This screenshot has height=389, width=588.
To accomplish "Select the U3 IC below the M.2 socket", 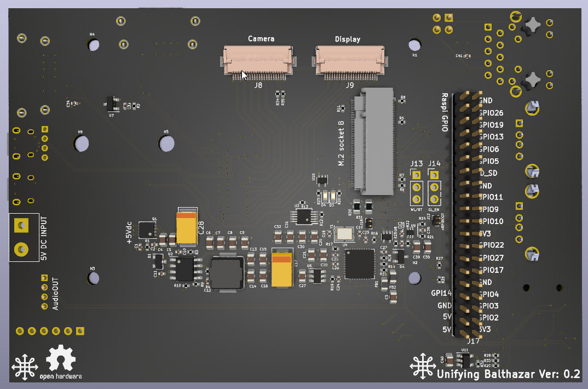I will point(304,216).
